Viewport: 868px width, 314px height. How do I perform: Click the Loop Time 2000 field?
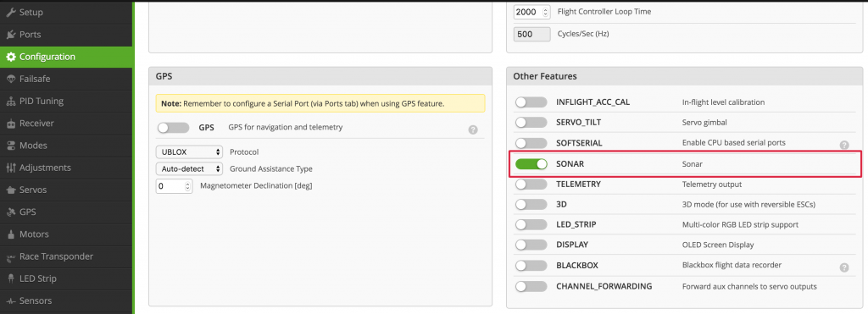click(532, 12)
